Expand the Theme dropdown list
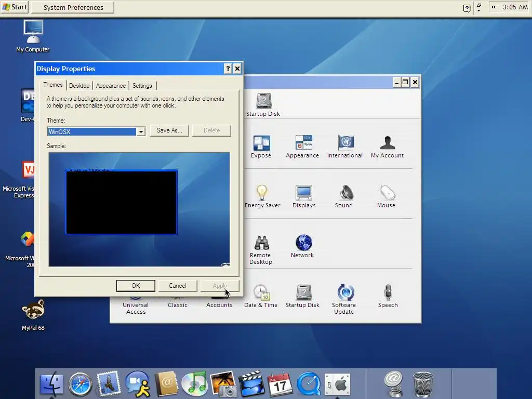The image size is (532, 399). click(x=141, y=131)
